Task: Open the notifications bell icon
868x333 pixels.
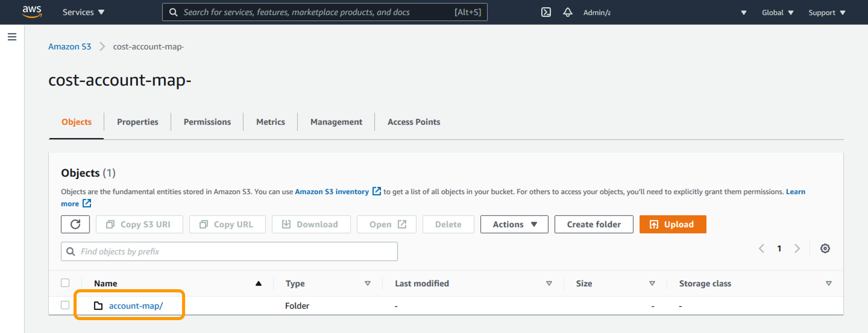Action: coord(568,12)
